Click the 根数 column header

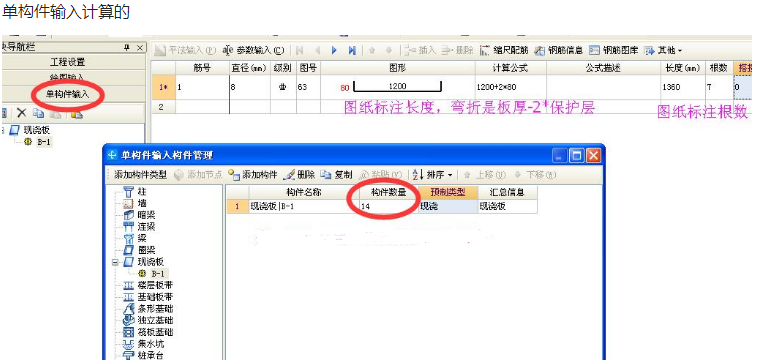719,68
